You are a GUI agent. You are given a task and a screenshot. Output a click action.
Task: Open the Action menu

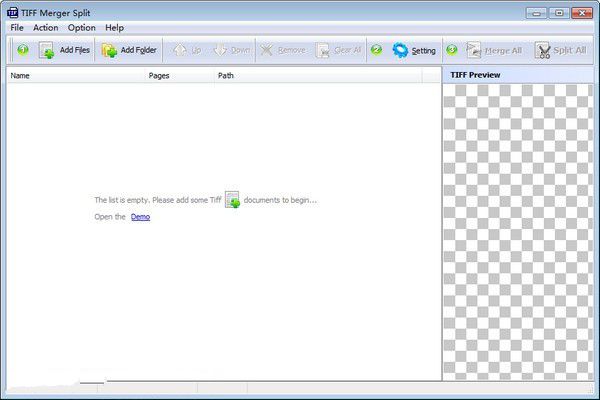point(46,28)
